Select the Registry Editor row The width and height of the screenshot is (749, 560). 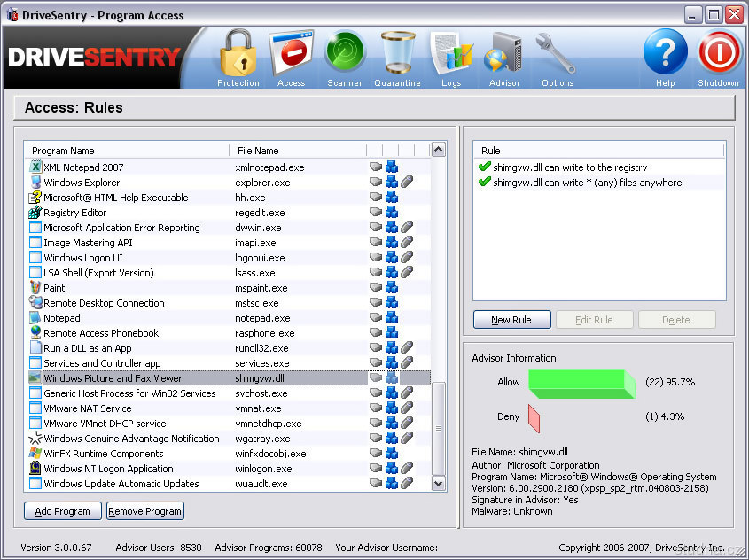coord(75,213)
